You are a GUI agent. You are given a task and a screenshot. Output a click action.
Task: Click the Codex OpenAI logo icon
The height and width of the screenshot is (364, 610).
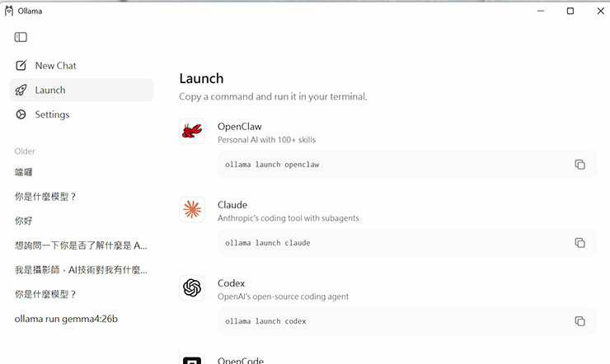[192, 288]
